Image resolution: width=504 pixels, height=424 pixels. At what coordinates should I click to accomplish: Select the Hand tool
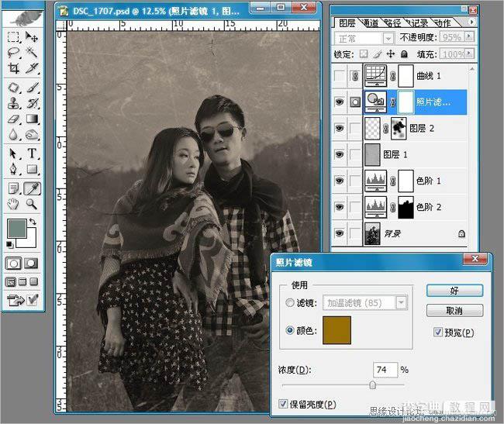[x=13, y=204]
